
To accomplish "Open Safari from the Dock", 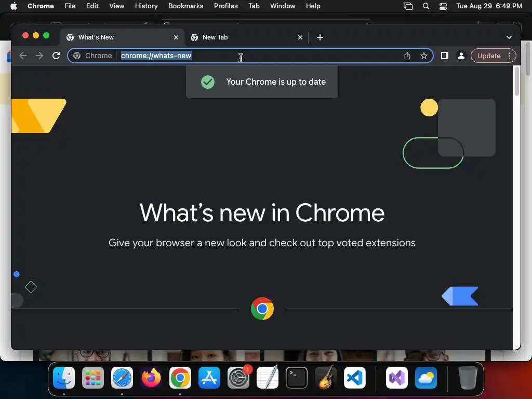I will click(122, 378).
